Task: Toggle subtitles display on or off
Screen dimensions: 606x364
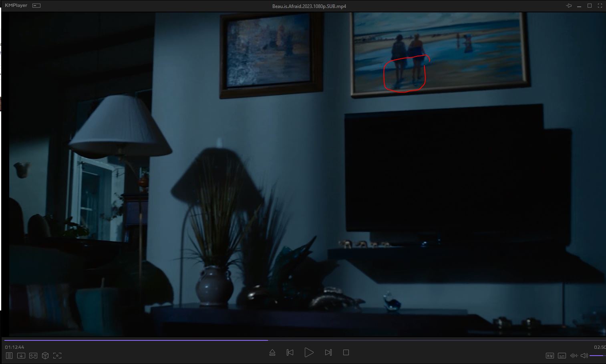Action: [562, 356]
